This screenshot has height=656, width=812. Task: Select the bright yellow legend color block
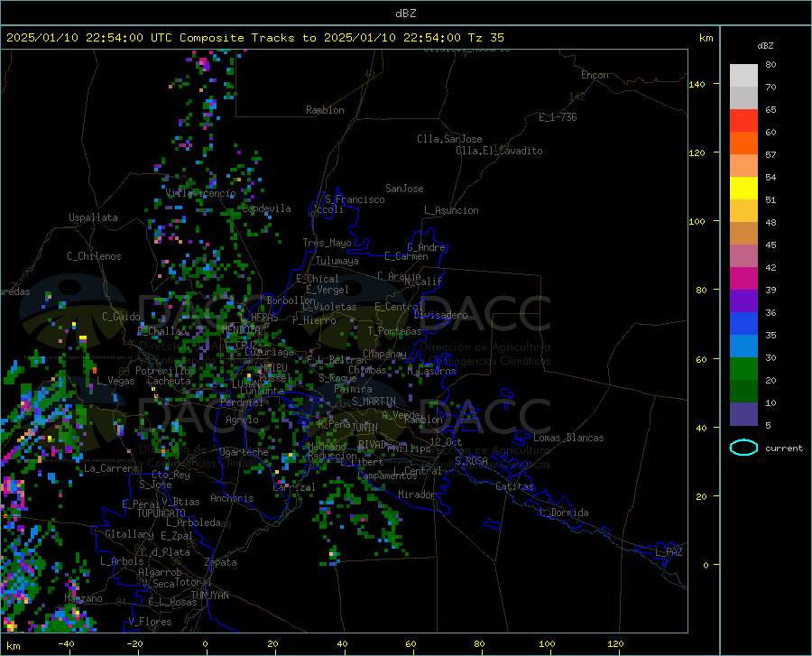click(743, 189)
